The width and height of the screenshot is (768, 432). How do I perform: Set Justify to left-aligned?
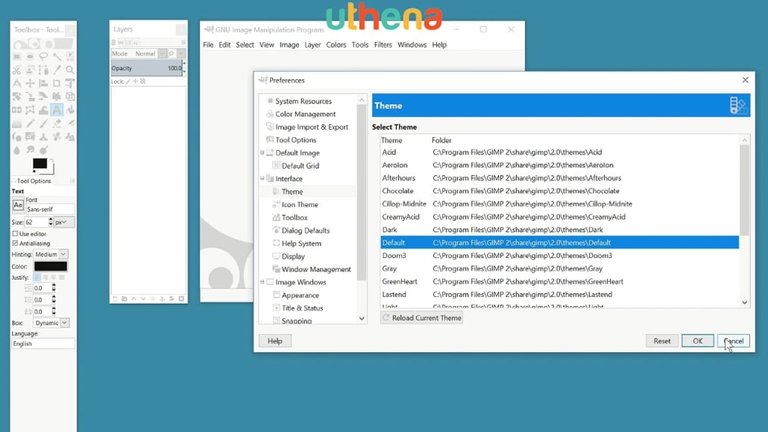[37, 277]
